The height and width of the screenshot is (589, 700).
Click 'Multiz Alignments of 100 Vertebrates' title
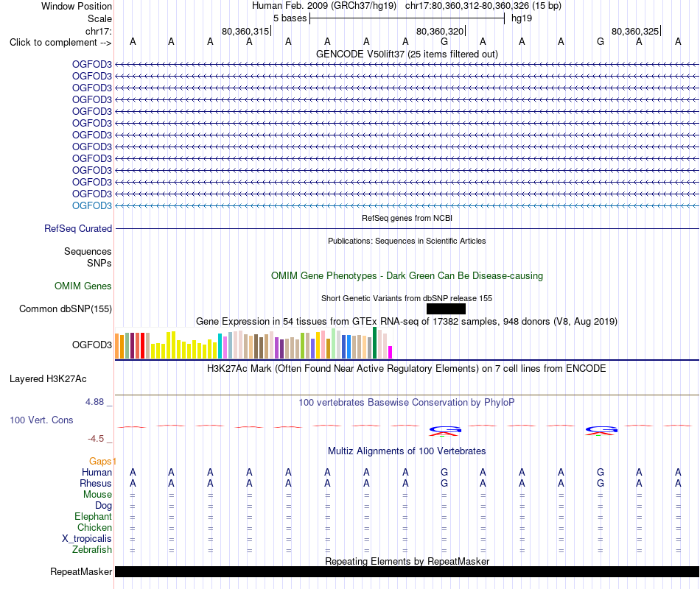(407, 451)
